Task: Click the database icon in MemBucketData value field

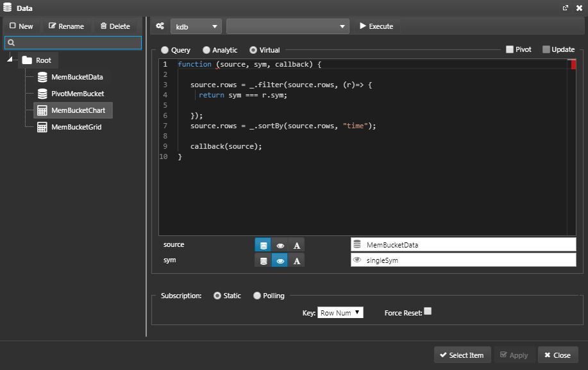Action: (x=357, y=244)
